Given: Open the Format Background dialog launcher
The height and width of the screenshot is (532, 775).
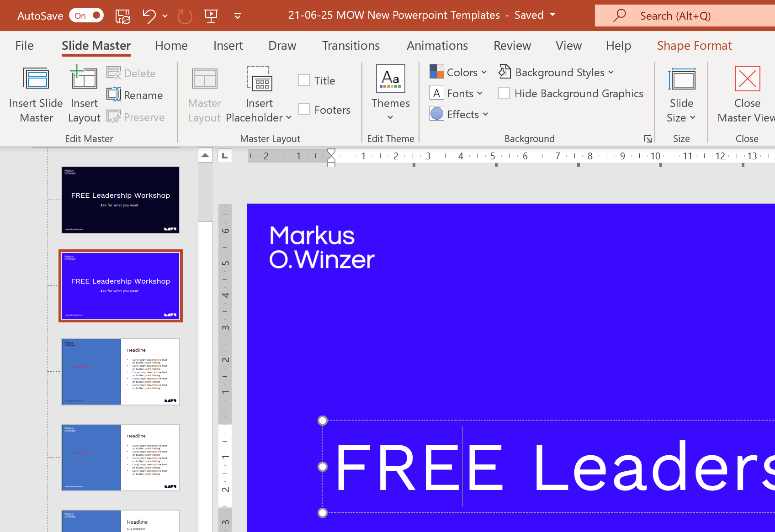Looking at the screenshot, I should pyautogui.click(x=648, y=139).
